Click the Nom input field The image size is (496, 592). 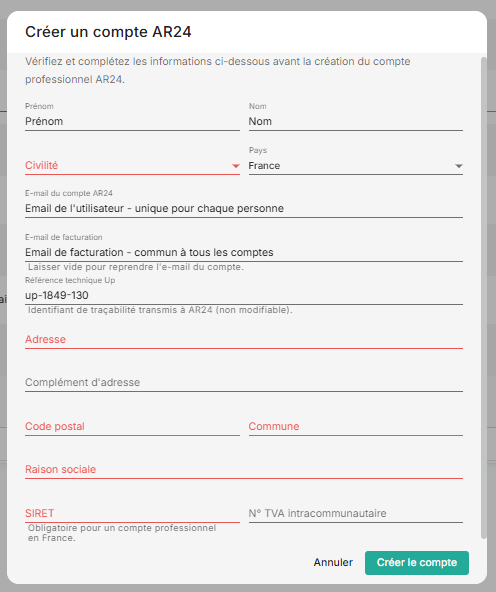tap(356, 122)
